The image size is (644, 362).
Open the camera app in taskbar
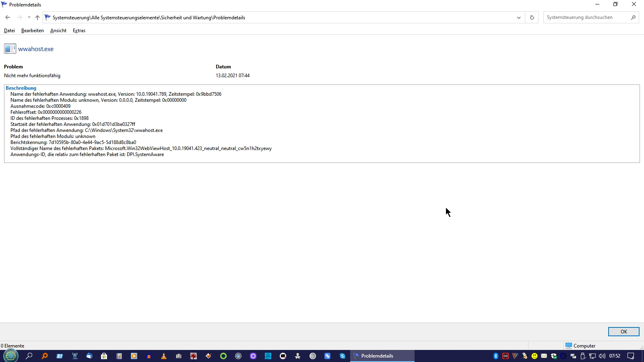[x=179, y=356]
